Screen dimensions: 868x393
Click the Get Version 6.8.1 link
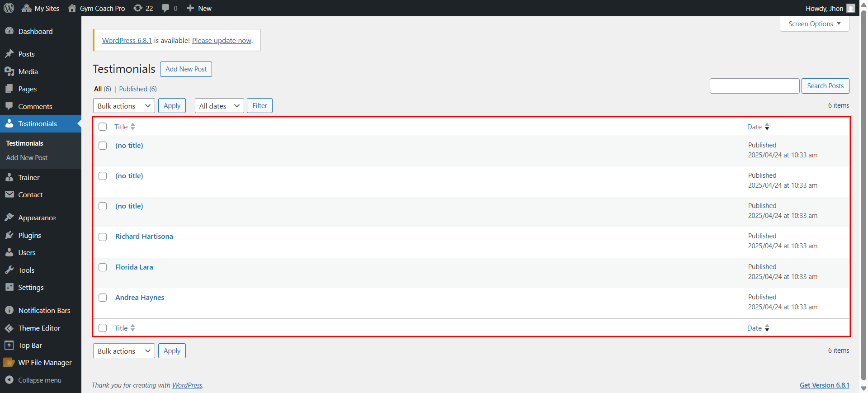824,385
